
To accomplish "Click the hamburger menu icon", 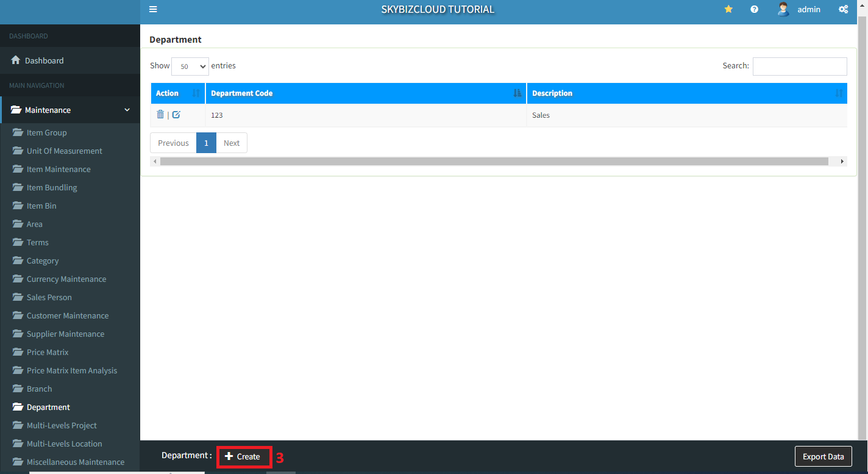I will [153, 9].
